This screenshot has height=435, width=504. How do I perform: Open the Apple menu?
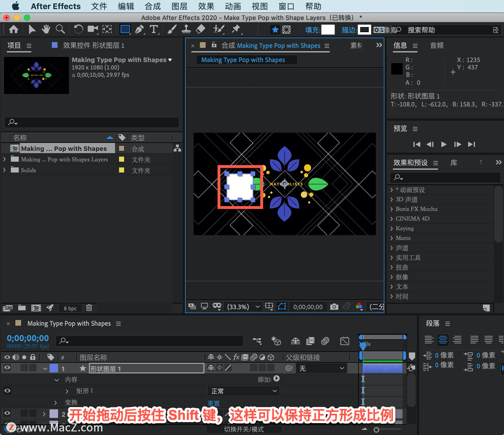click(16, 6)
